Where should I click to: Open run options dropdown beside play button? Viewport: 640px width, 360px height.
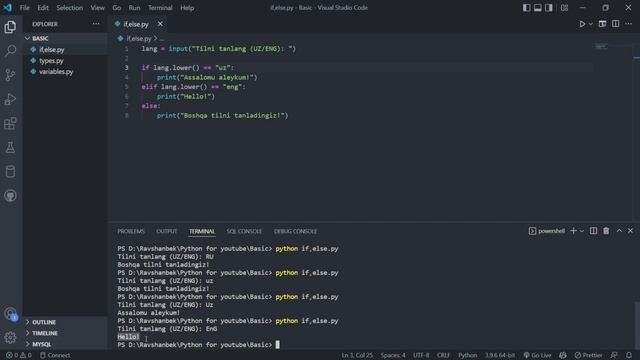(591, 24)
